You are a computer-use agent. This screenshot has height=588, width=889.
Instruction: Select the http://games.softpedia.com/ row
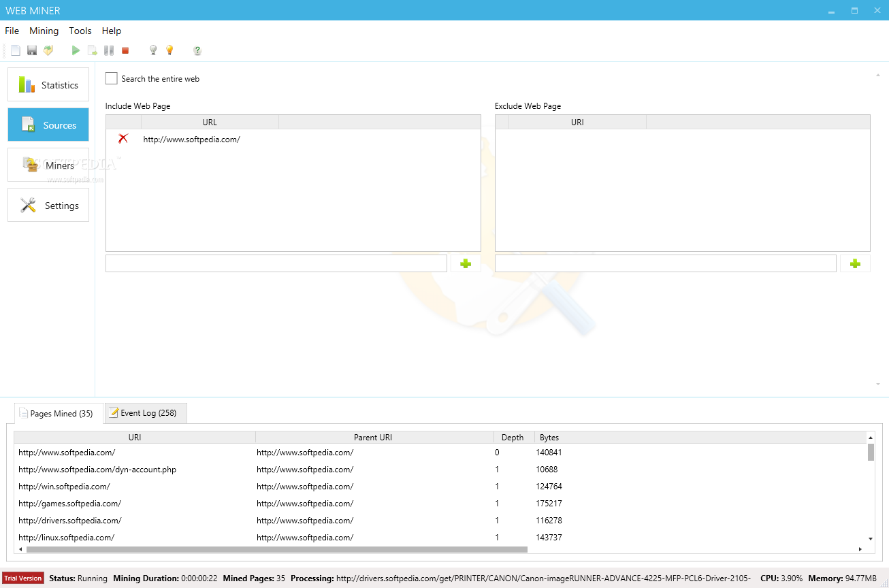pyautogui.click(x=440, y=504)
